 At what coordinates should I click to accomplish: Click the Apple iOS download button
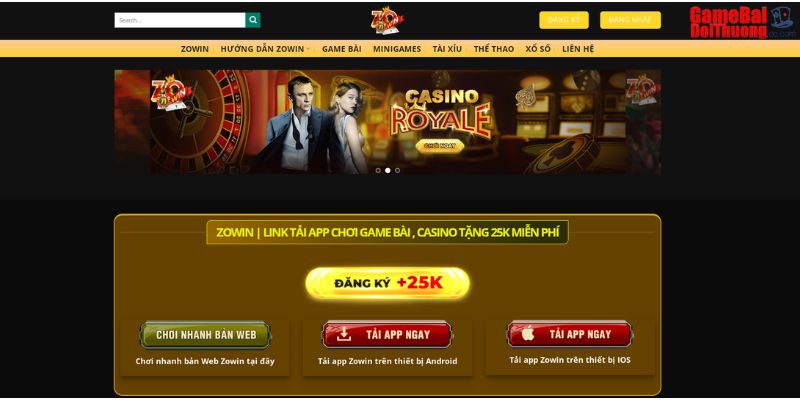coord(569,334)
